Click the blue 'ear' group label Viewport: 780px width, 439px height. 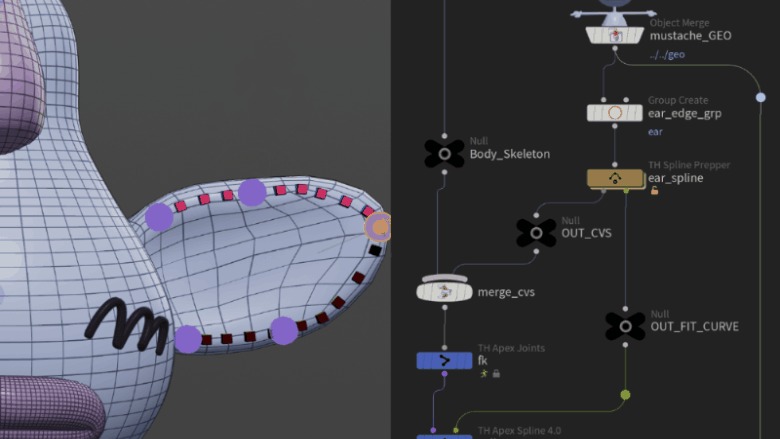pos(655,132)
